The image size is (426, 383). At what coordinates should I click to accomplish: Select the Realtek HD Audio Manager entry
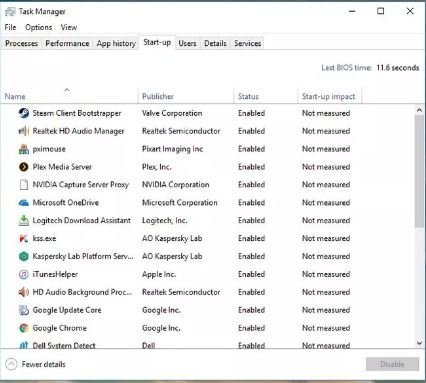click(78, 131)
